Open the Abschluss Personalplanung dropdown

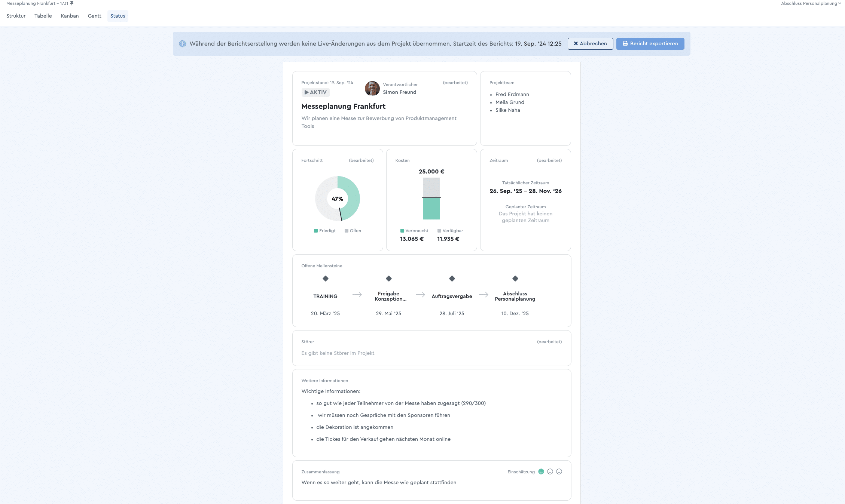click(811, 3)
